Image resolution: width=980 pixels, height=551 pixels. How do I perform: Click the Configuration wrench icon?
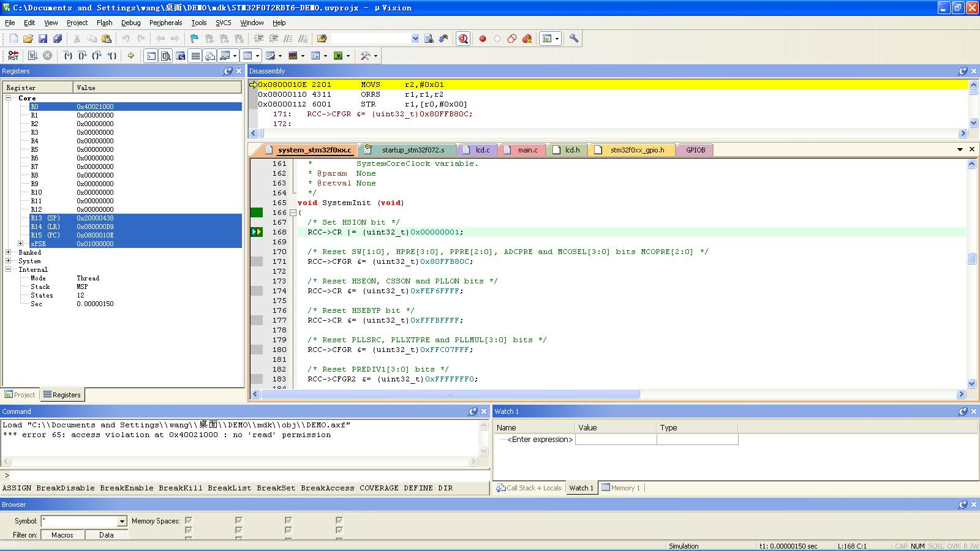[x=574, y=39]
